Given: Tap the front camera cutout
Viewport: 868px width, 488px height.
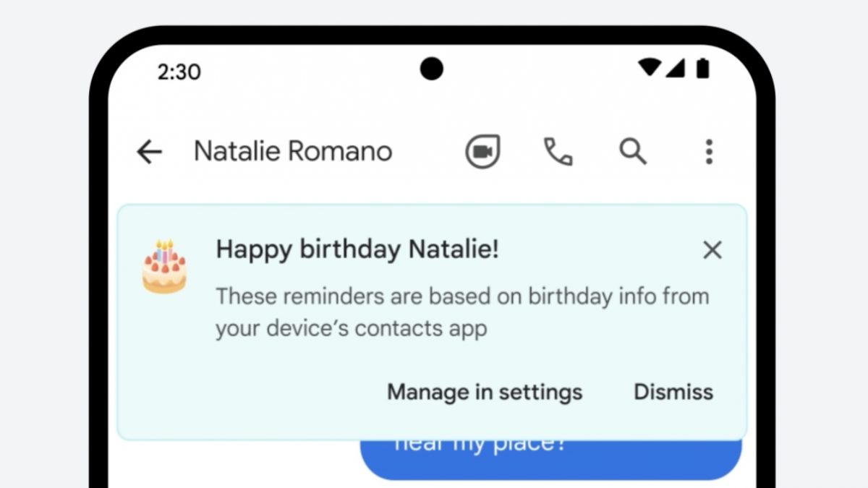Looking at the screenshot, I should (432, 69).
